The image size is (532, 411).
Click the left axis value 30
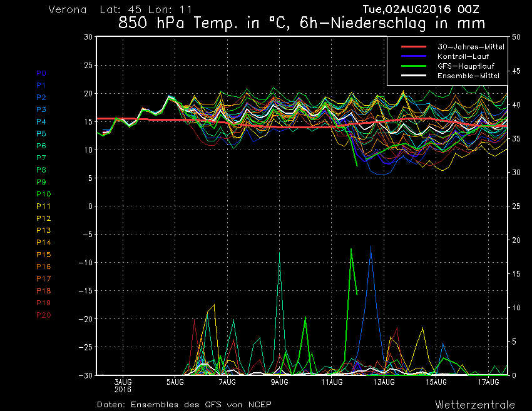pyautogui.click(x=88, y=37)
